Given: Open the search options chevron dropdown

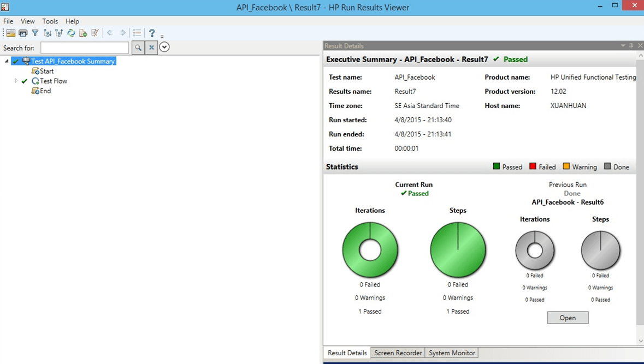Looking at the screenshot, I should (x=164, y=47).
